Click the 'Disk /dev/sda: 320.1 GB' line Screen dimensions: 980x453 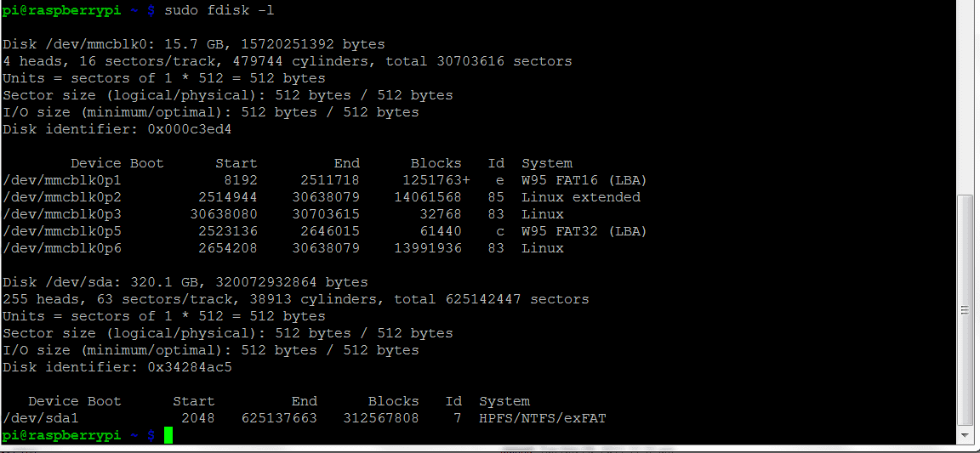tap(185, 282)
